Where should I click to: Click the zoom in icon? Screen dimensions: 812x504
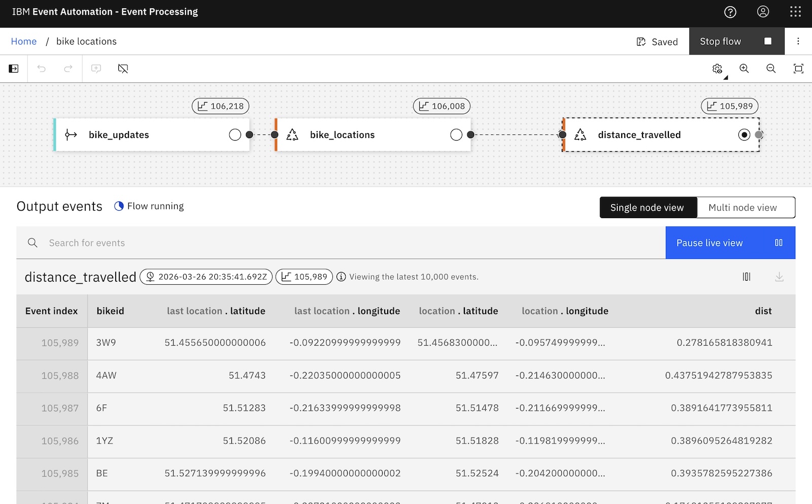(744, 69)
